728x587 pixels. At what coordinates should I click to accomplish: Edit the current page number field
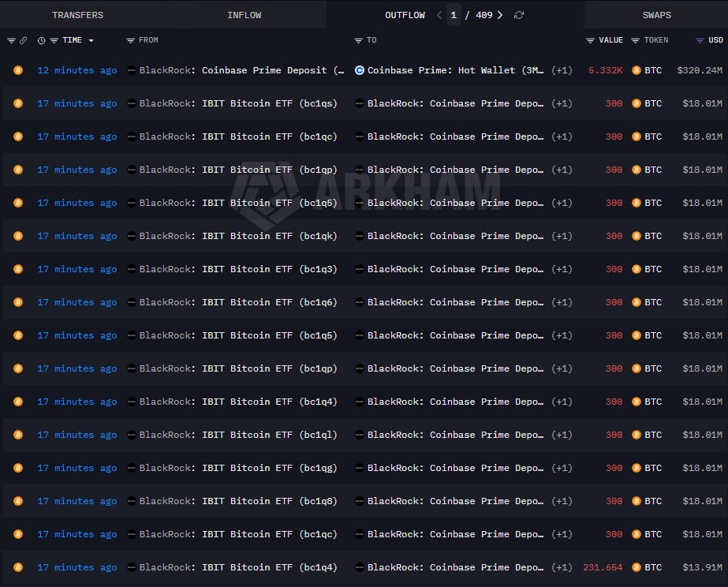[454, 15]
